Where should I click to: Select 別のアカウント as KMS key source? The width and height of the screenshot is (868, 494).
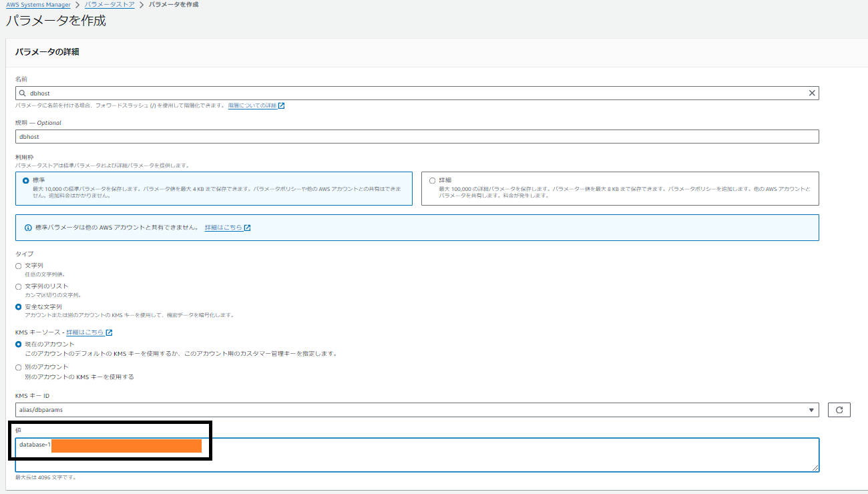[x=19, y=367]
